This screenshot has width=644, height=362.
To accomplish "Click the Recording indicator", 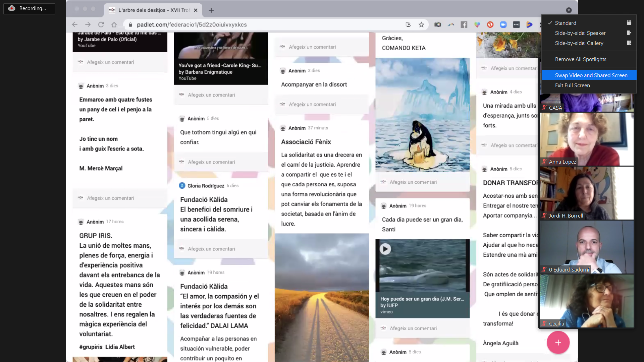I will [x=29, y=8].
